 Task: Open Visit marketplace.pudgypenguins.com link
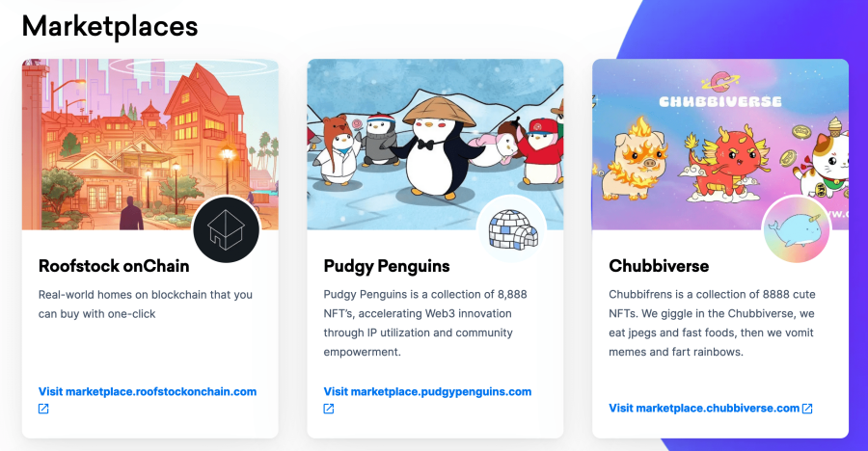tap(427, 392)
